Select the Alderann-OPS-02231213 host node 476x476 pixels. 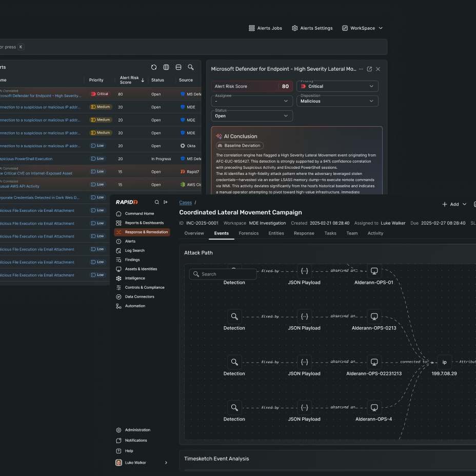click(374, 362)
